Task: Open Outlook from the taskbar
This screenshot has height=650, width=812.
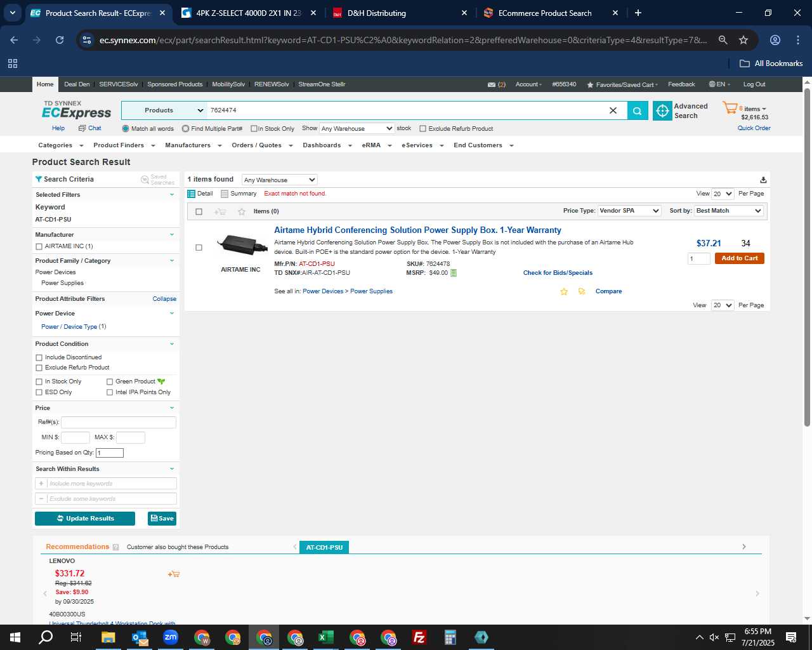Action: (x=140, y=637)
